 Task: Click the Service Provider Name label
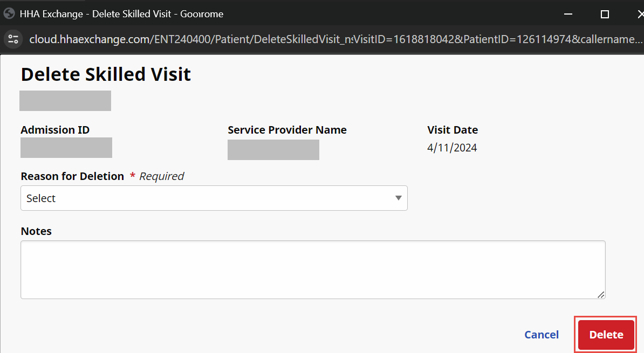[x=287, y=130]
